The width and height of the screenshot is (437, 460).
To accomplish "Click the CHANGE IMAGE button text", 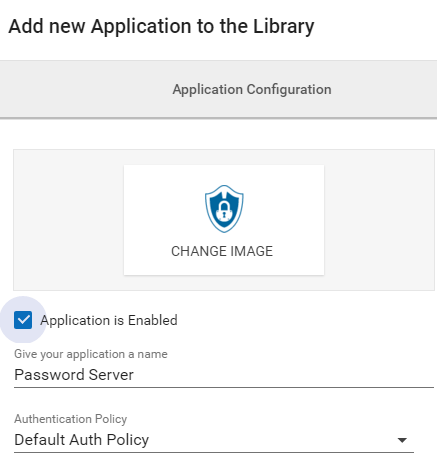I will pos(222,251).
